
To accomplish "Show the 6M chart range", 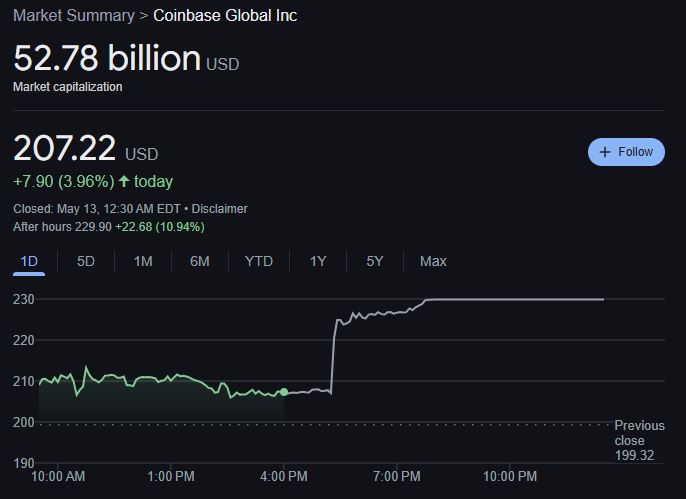I will coord(200,261).
